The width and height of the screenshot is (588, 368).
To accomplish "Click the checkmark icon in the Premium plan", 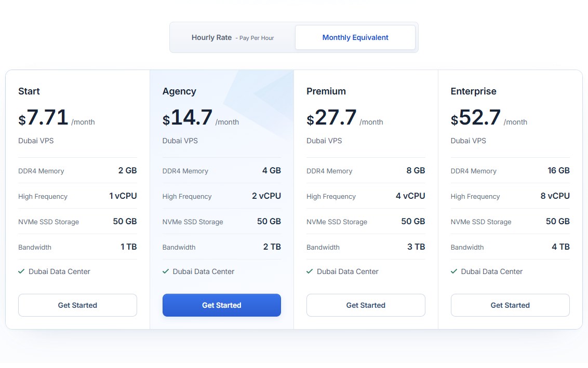I will [x=310, y=271].
